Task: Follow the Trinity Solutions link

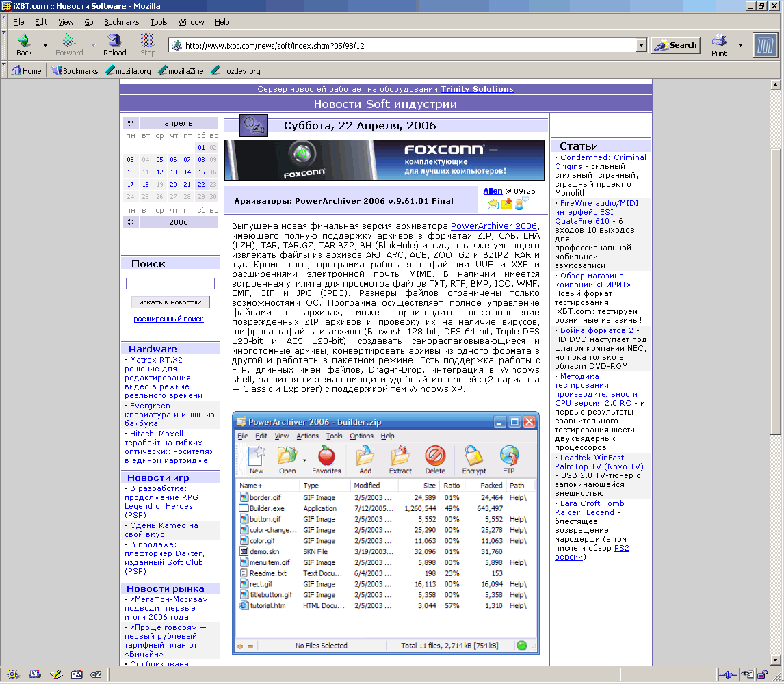Action: click(x=477, y=89)
